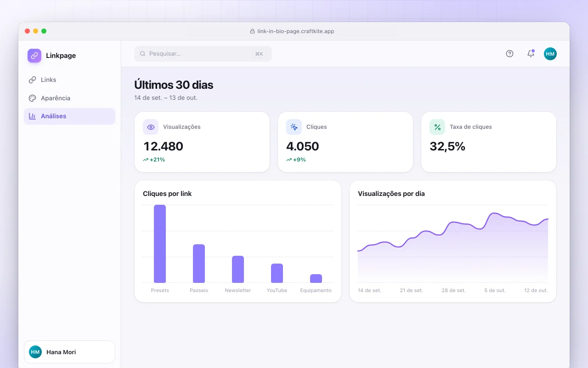Click the Últimos 30 dias heading
588x368 pixels.
pos(174,85)
